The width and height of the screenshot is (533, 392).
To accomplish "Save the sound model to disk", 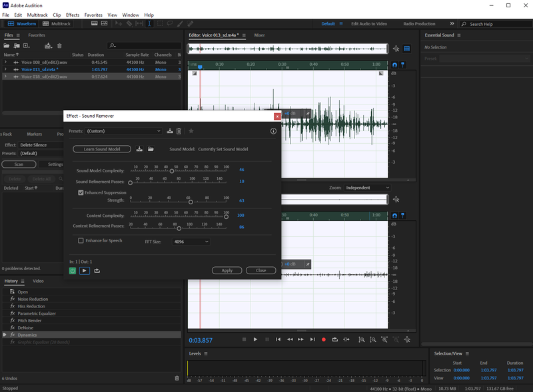I will [139, 149].
